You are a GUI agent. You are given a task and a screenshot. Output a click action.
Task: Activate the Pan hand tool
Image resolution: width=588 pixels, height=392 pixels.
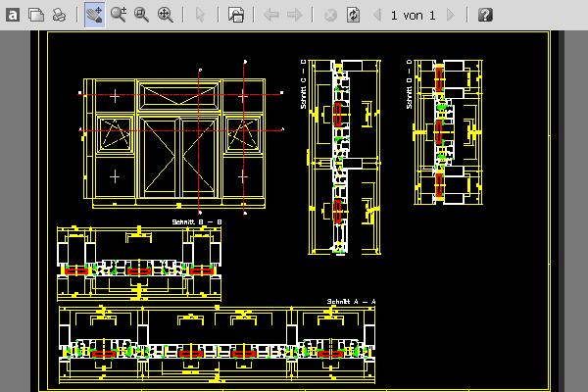pyautogui.click(x=94, y=15)
